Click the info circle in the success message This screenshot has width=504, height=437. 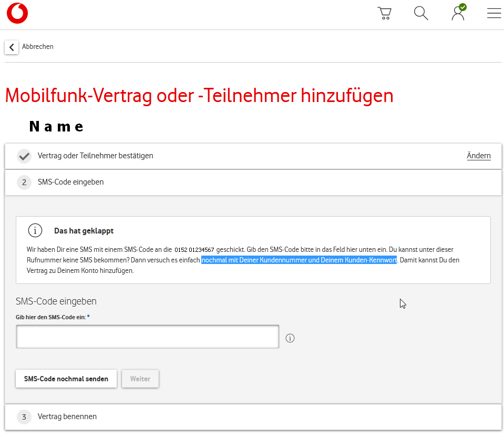coord(35,230)
